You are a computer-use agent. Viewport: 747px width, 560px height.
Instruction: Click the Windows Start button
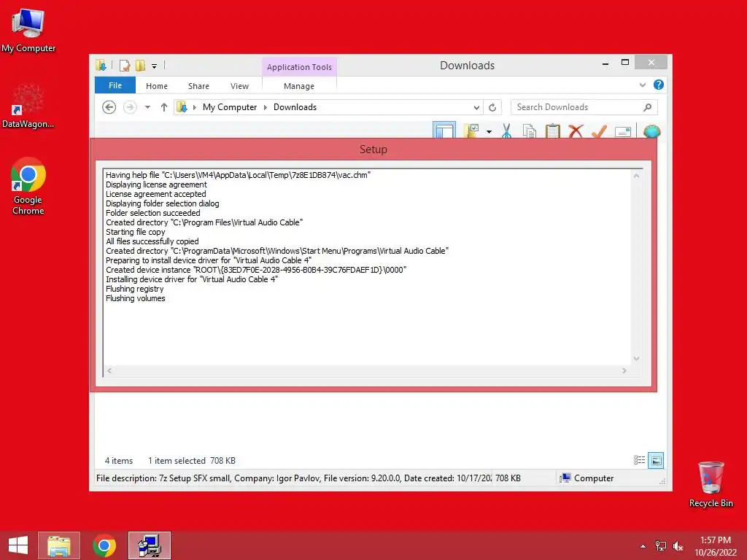click(18, 545)
